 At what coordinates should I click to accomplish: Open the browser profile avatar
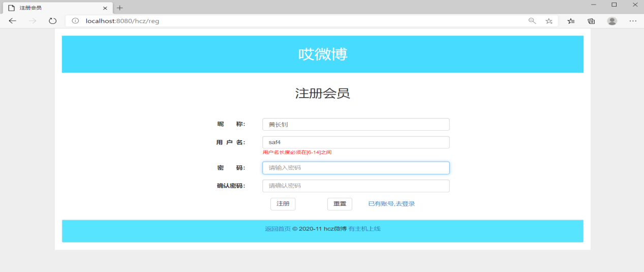tap(612, 21)
